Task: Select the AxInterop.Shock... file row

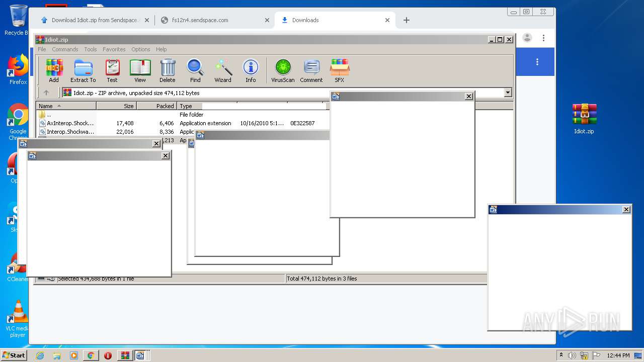Action: click(182, 123)
